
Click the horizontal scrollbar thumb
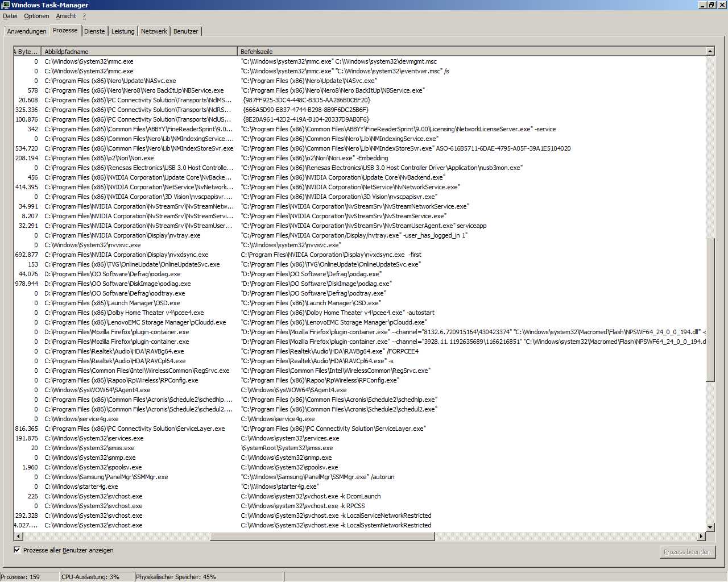point(322,536)
